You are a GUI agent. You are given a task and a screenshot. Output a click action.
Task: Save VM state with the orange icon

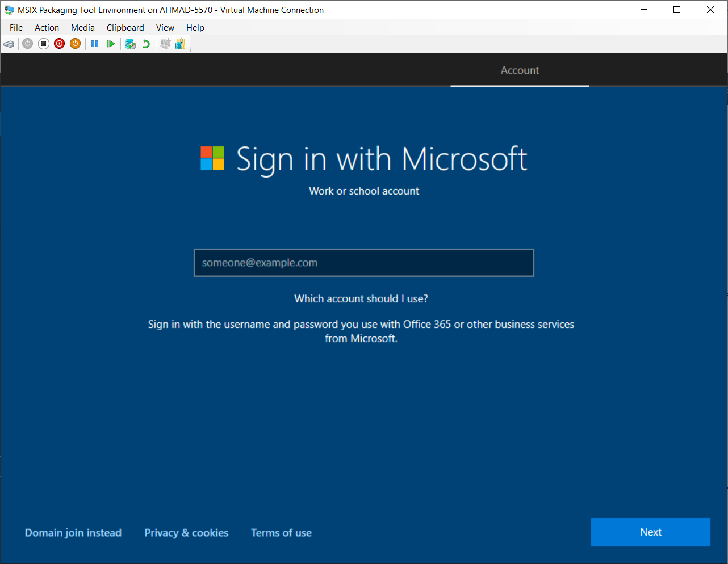[76, 44]
